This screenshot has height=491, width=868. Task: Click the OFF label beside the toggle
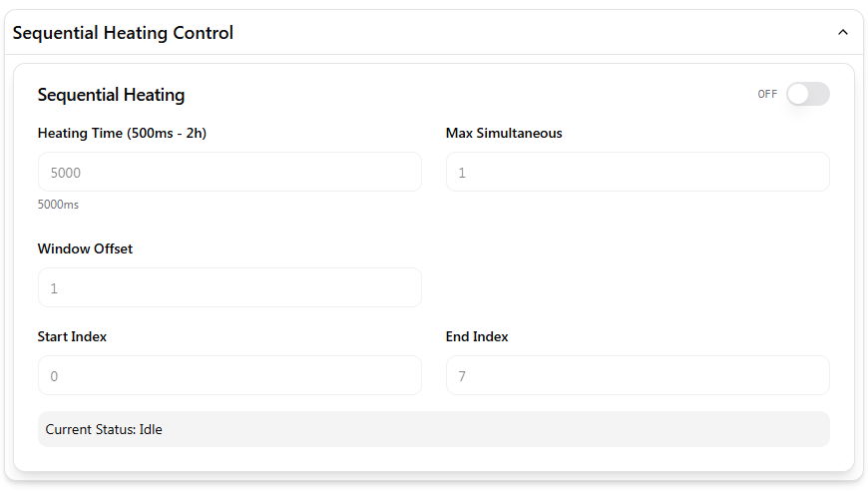coord(767,95)
